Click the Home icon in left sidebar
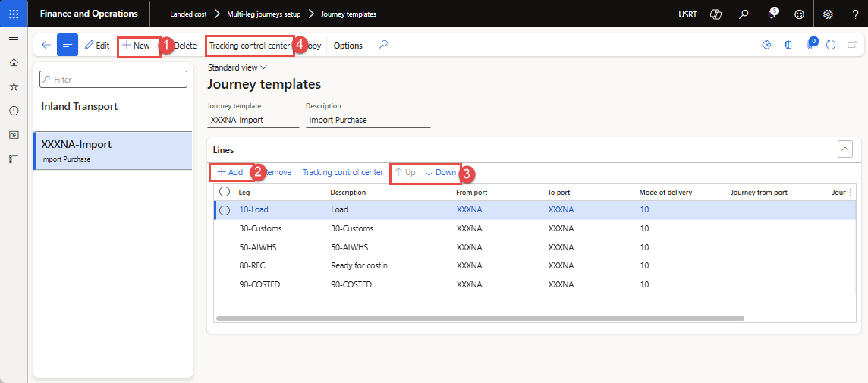This screenshot has height=383, width=868. pyautogui.click(x=14, y=63)
